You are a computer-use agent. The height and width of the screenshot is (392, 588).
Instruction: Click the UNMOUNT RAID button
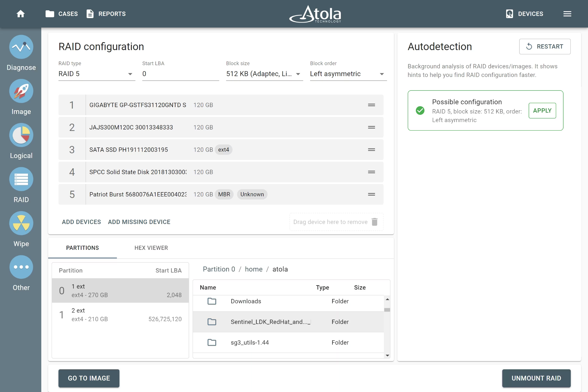pyautogui.click(x=536, y=378)
